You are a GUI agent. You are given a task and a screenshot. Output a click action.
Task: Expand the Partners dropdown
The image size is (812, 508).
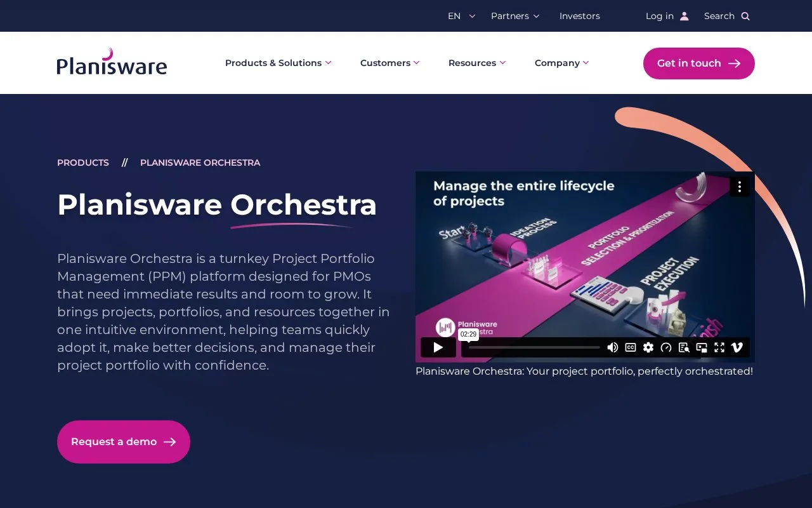coord(515,16)
